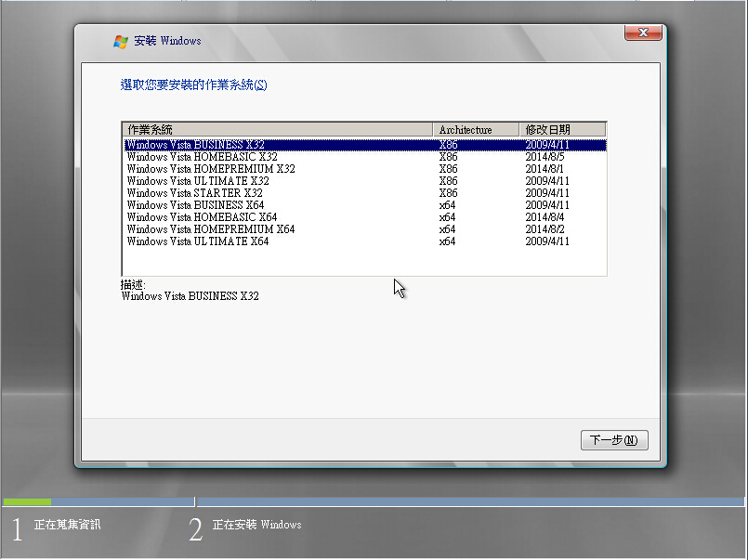Select Windows Vista STARTER X32 row
Image resolution: width=748 pixels, height=560 pixels.
(x=365, y=193)
